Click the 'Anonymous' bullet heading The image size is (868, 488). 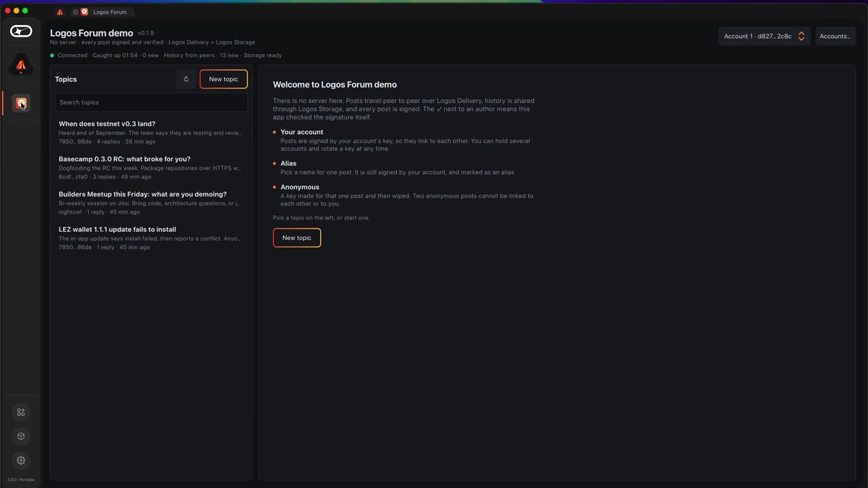pos(300,187)
